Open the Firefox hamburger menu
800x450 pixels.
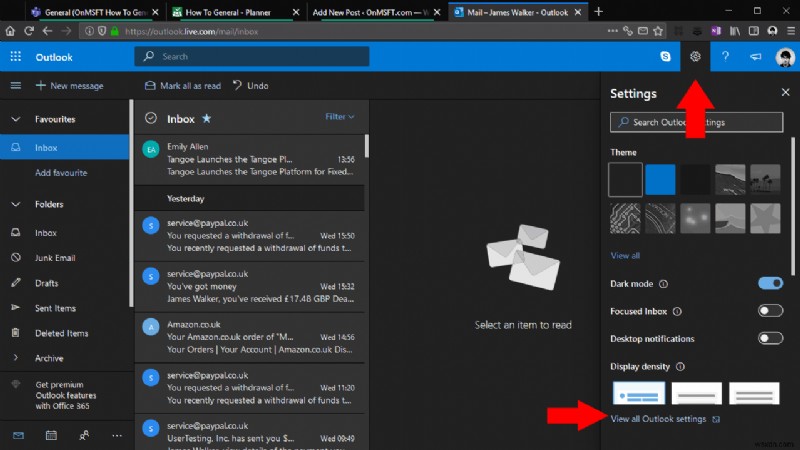[x=791, y=31]
